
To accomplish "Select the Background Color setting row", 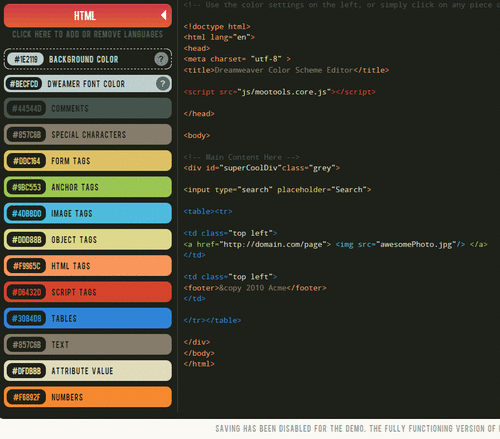I will tap(88, 59).
